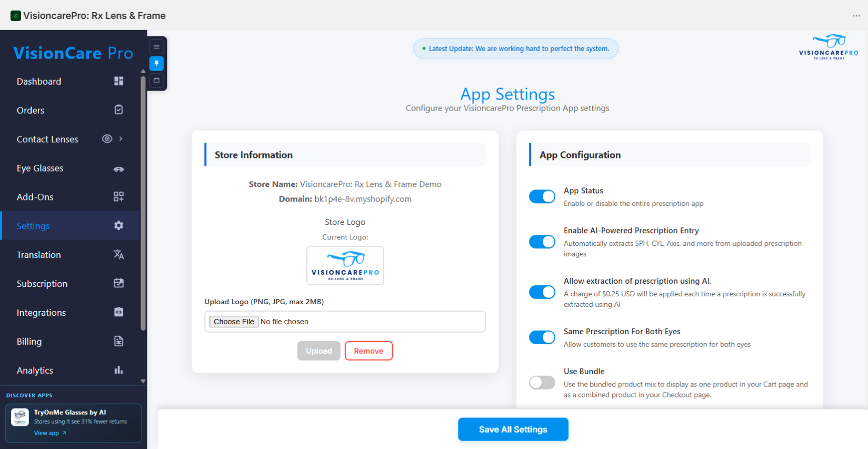This screenshot has width=868, height=449.
Task: Click the Save All Settings button
Action: click(x=513, y=430)
